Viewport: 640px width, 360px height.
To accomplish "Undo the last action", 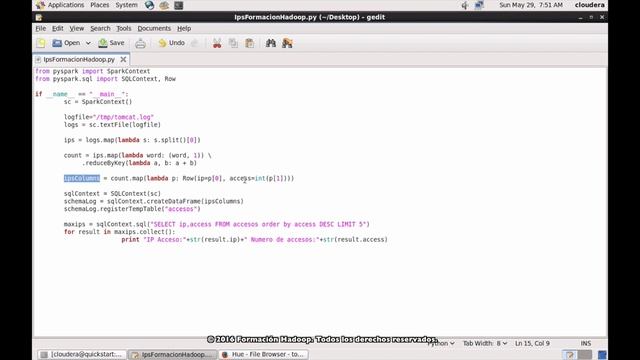I will [x=171, y=43].
